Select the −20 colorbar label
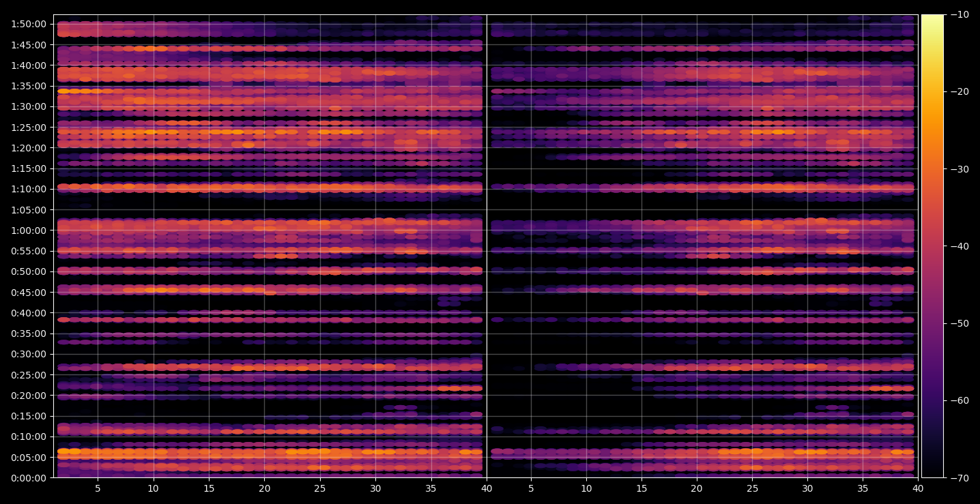This screenshot has width=980, height=504. click(x=959, y=91)
